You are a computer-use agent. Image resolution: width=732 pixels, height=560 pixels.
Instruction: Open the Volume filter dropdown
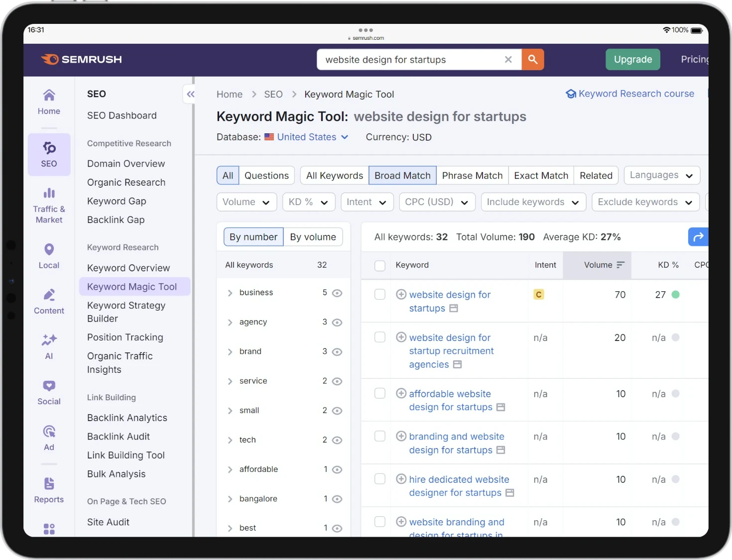pyautogui.click(x=246, y=202)
